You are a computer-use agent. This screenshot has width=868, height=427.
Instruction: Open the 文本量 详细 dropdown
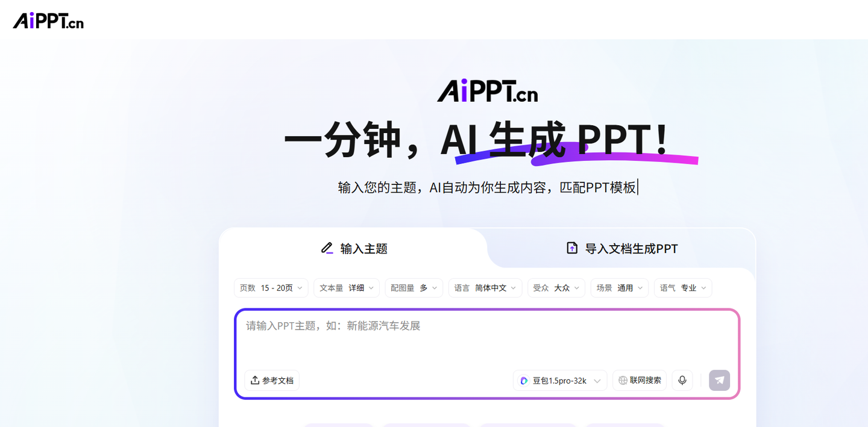[x=347, y=288]
